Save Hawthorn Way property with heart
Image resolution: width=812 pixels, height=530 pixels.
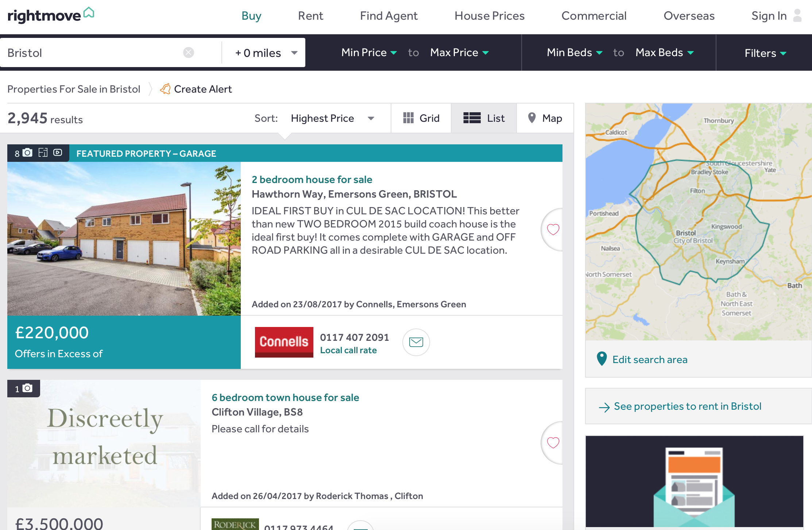coord(553,229)
